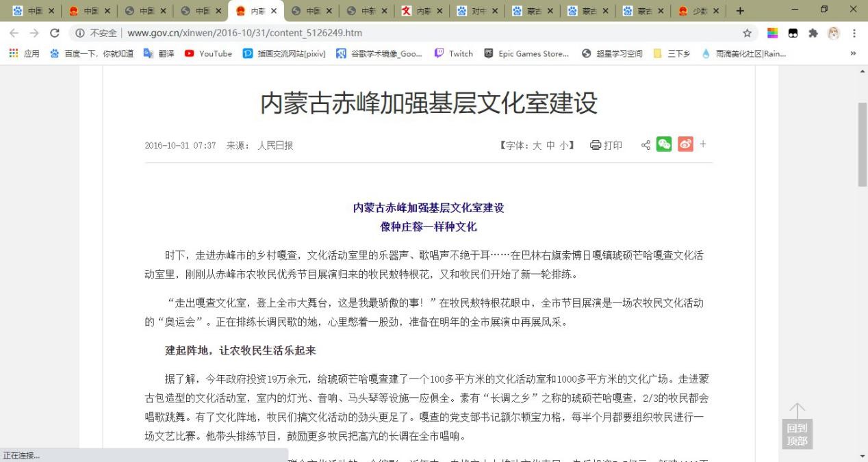Viewport: 868px width, 462px height.
Task: Click the URL address bar
Action: pyautogui.click(x=411, y=33)
